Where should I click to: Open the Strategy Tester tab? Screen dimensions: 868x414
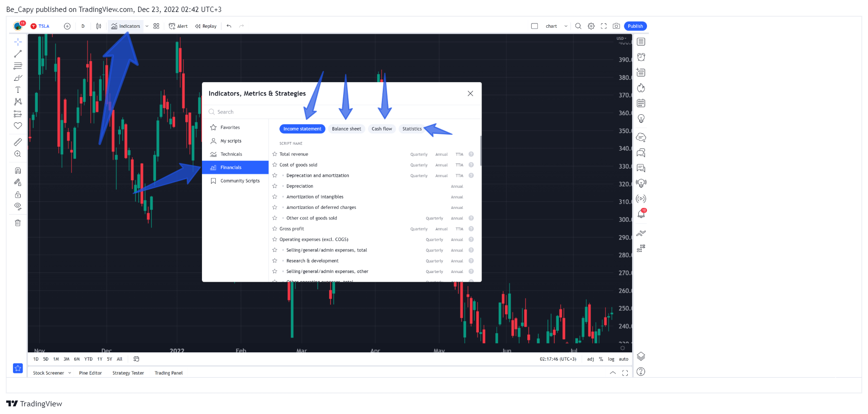click(128, 373)
